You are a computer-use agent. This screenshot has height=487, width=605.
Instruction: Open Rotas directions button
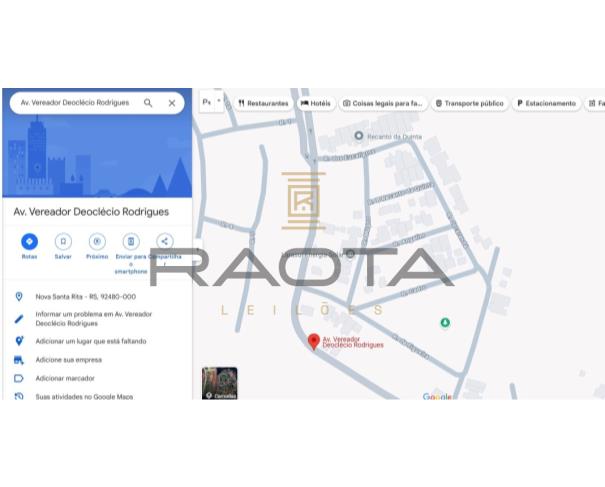[29, 242]
